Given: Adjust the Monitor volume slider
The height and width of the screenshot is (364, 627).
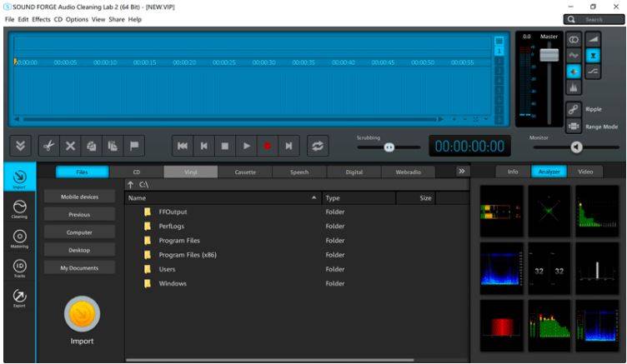Looking at the screenshot, I should point(576,147).
